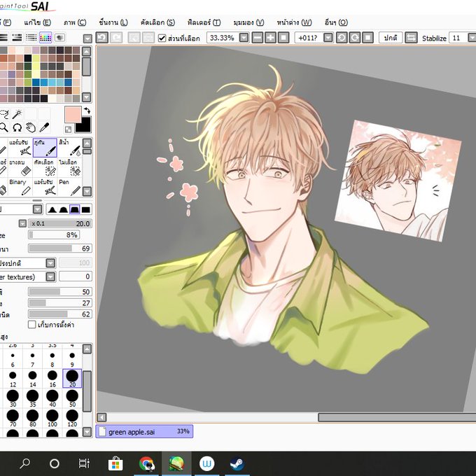Open the brush density type dropdown
The image size is (476, 476).
[x=37, y=209]
